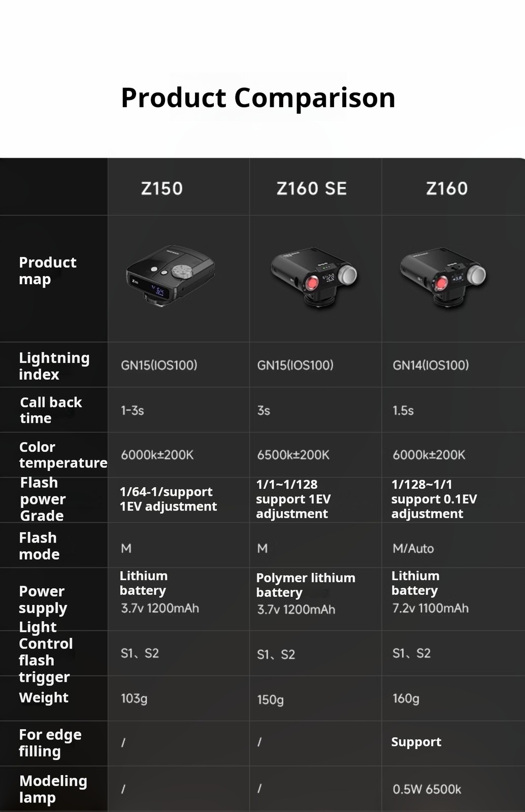Click the Flash mode row label

(39, 546)
